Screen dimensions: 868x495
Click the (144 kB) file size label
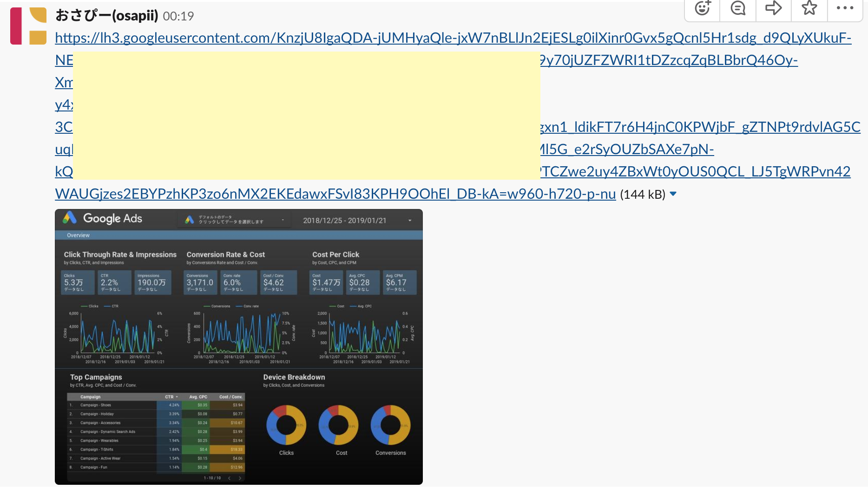[643, 194]
